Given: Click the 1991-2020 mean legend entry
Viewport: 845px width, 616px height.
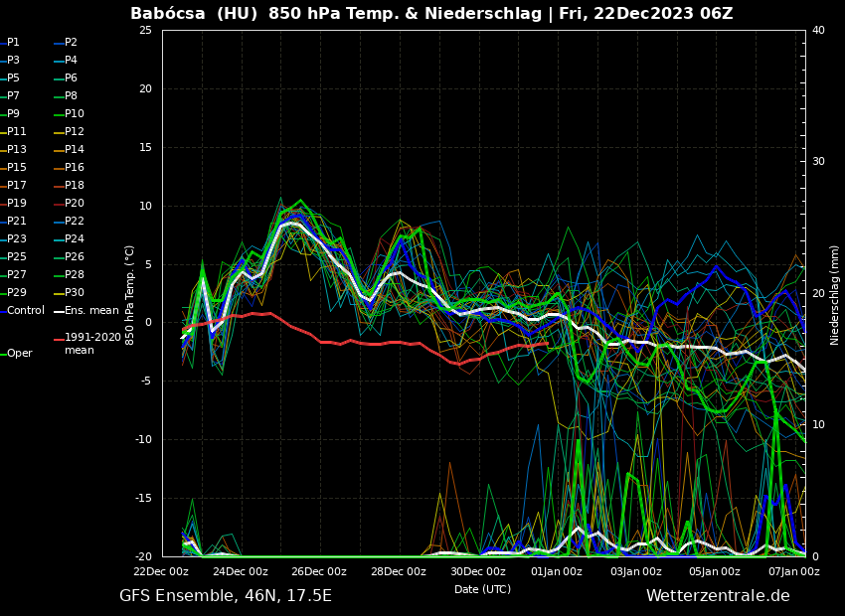Looking at the screenshot, I should (x=91, y=344).
